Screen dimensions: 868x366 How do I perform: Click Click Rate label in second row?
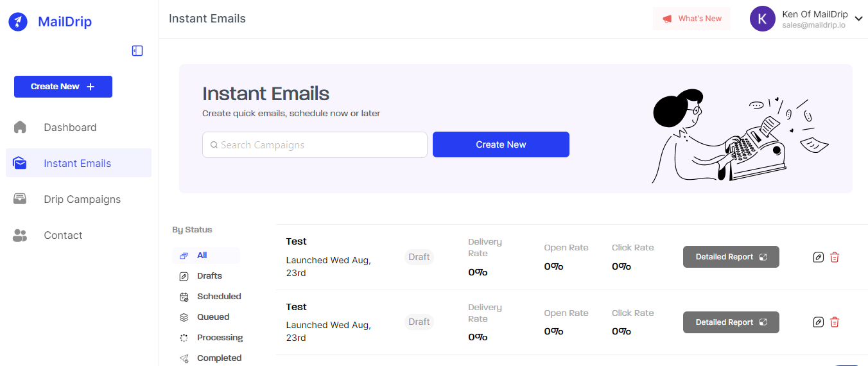633,313
